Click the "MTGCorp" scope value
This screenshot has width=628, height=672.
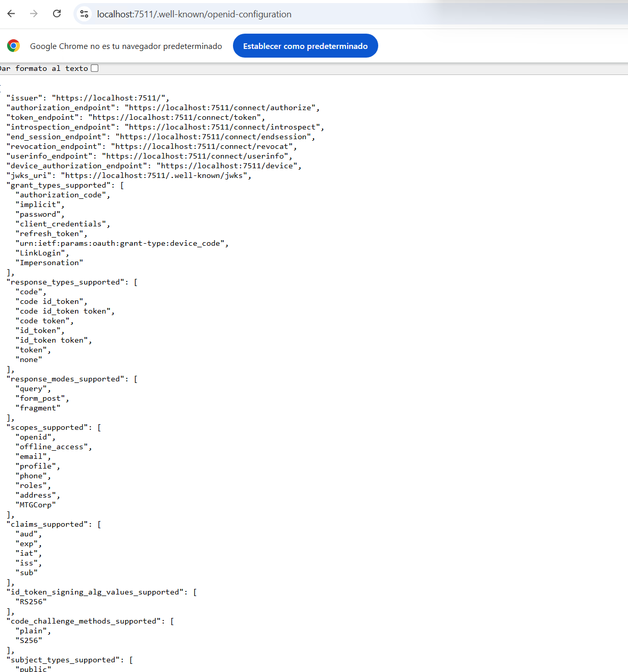35,505
